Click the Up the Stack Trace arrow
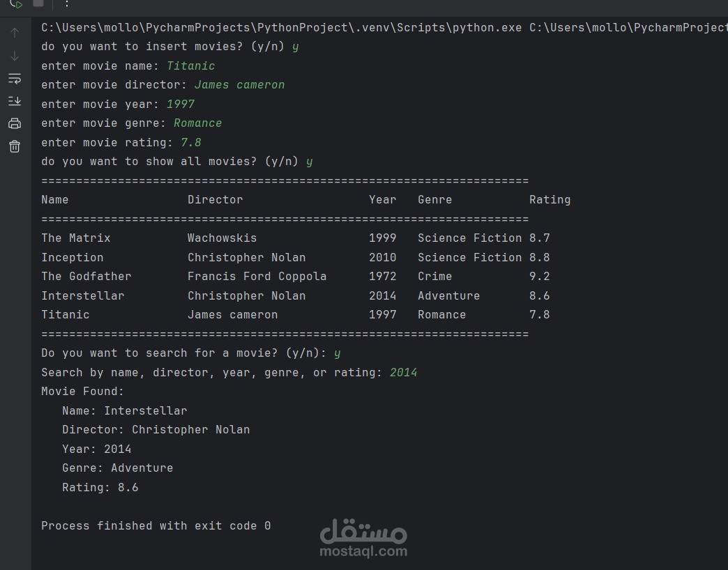This screenshot has height=570, width=728. 15,33
